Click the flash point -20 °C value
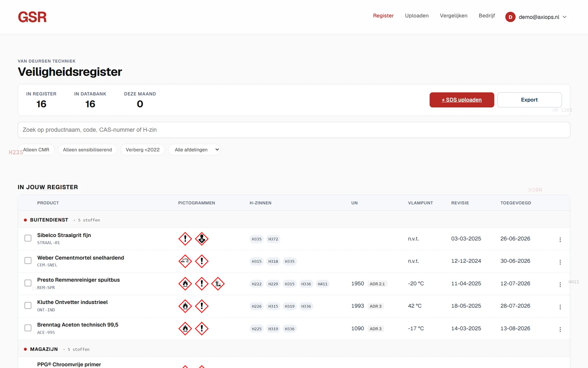The height and width of the screenshot is (368, 588). [x=416, y=283]
